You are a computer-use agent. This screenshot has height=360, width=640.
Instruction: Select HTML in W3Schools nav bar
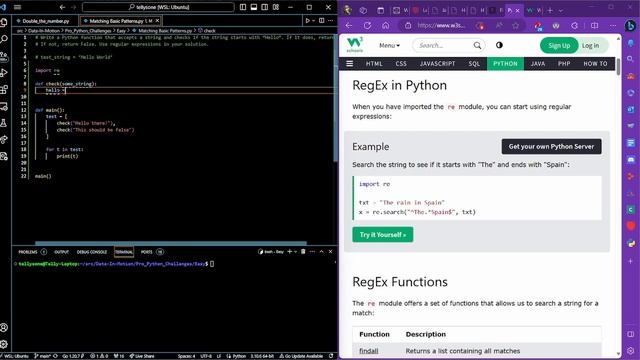pos(374,64)
